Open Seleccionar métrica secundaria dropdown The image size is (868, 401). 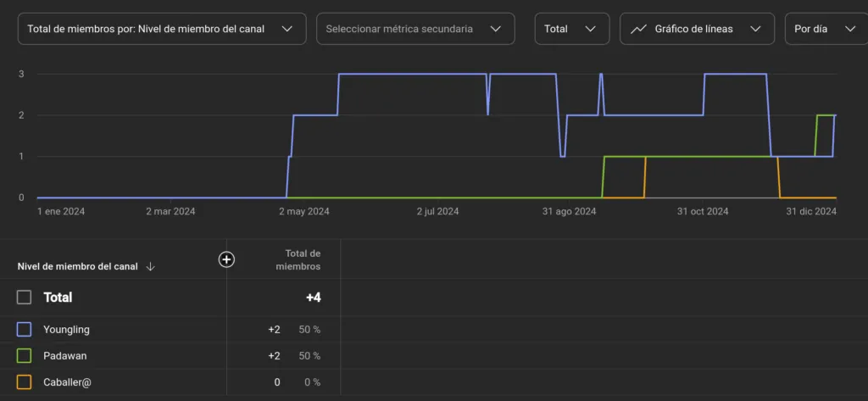(415, 29)
